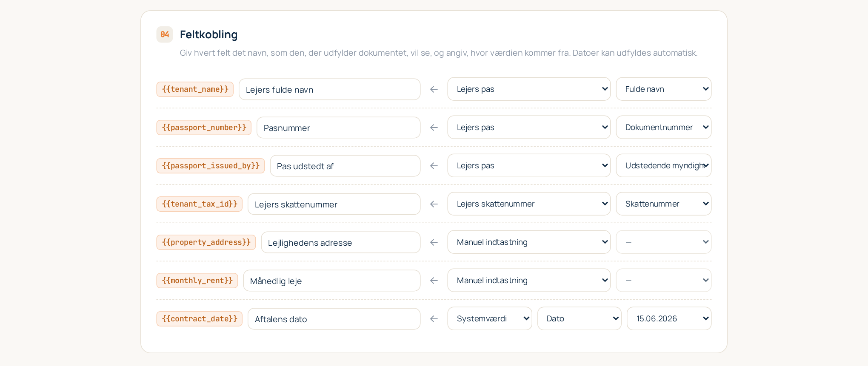Click the {{contract_date}} placeholder tag
The height and width of the screenshot is (366, 868).
(200, 319)
